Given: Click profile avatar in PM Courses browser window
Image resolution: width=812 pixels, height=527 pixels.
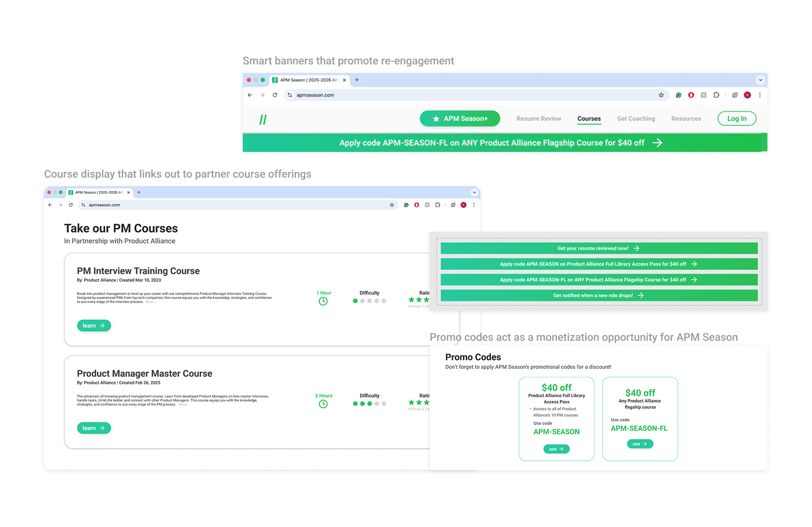Looking at the screenshot, I should coord(463,205).
